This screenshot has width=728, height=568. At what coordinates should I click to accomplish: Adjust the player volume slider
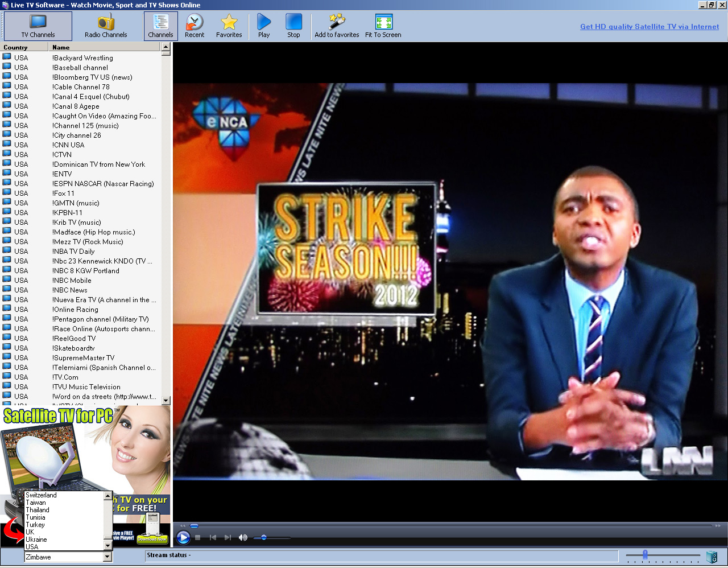271,537
